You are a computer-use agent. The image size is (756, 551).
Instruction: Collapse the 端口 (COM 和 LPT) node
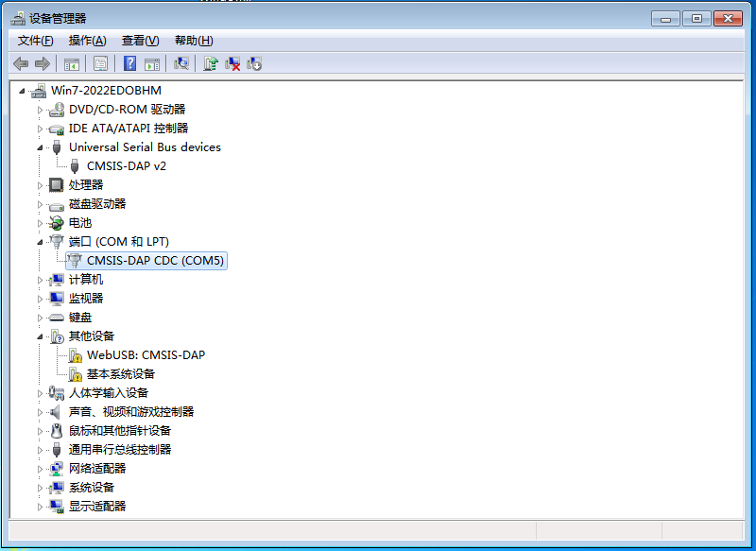click(x=40, y=242)
